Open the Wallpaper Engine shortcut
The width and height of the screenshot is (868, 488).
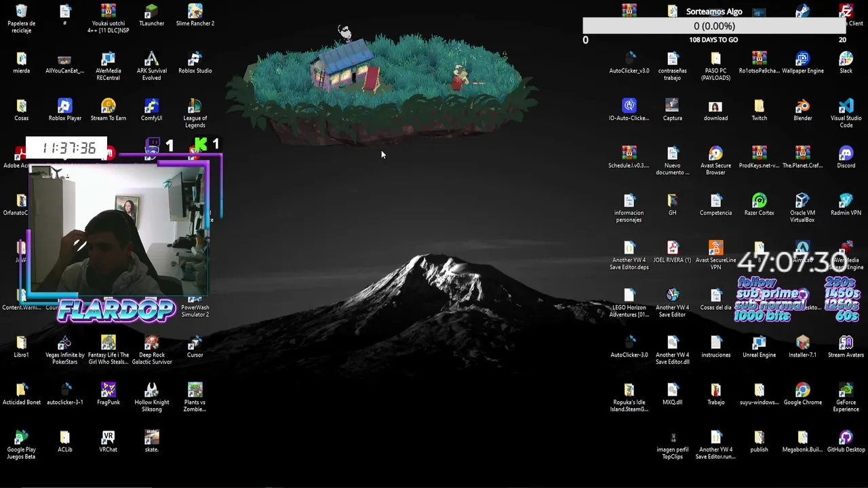coord(802,59)
